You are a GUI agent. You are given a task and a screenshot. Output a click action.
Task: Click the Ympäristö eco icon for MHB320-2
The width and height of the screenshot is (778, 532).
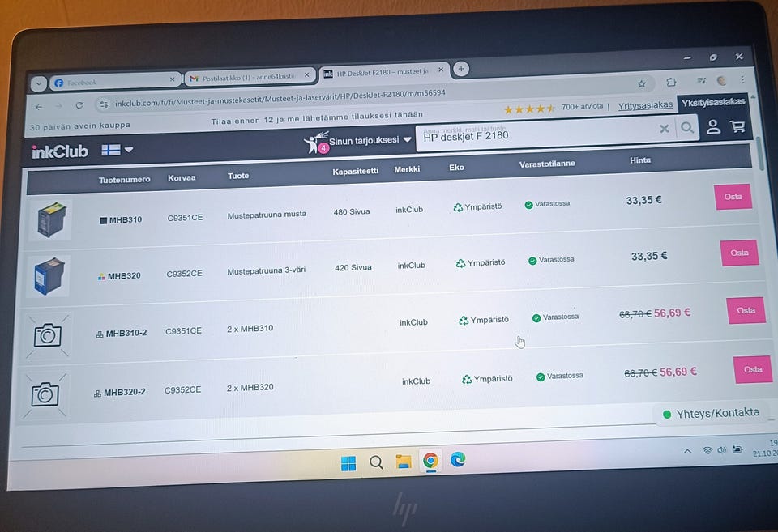tap(467, 380)
